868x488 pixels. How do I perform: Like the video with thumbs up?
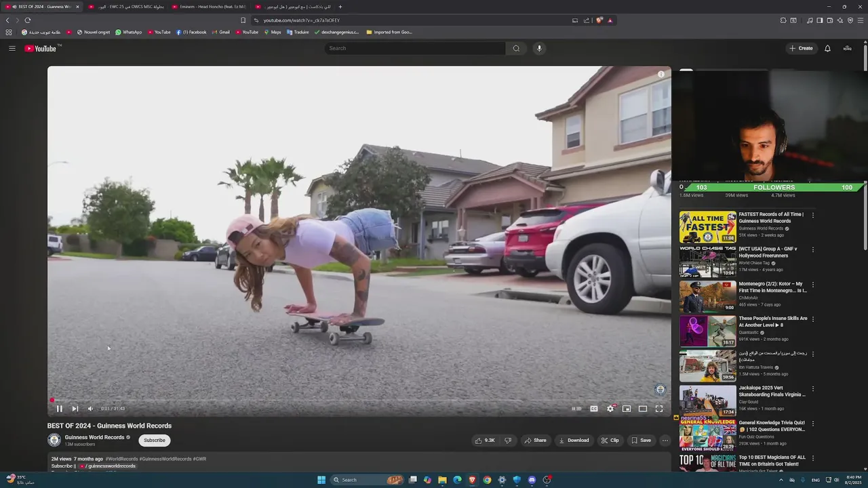point(485,441)
